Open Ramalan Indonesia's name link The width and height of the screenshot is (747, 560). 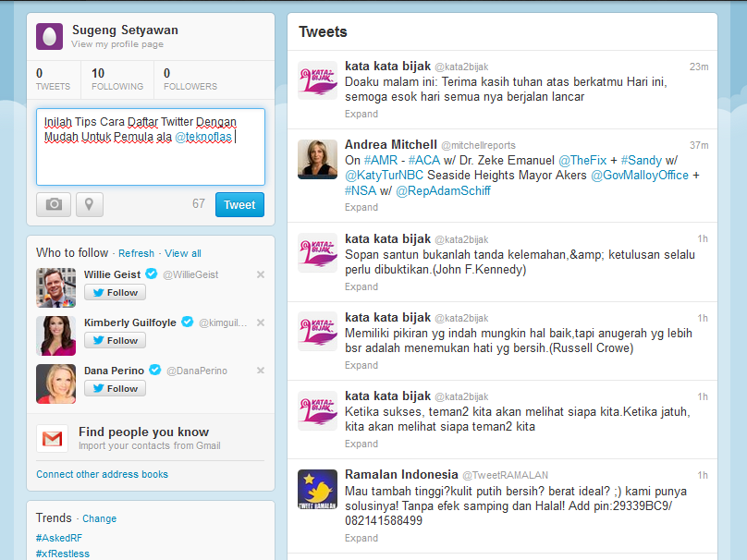click(x=401, y=475)
